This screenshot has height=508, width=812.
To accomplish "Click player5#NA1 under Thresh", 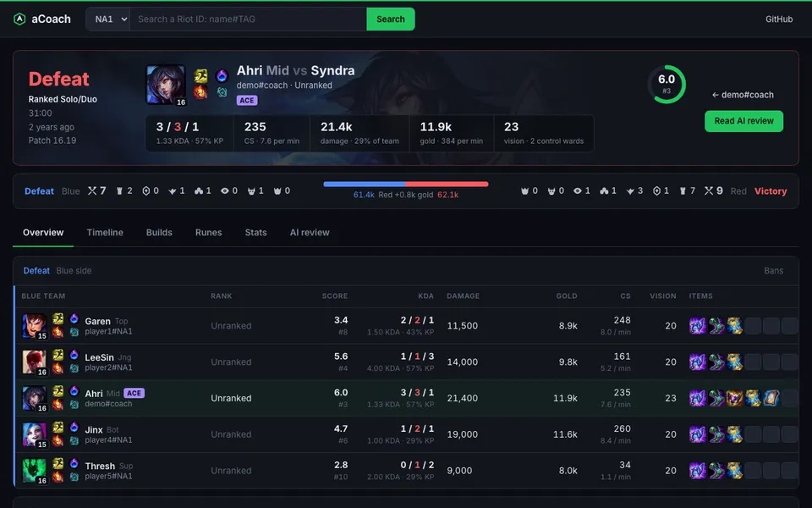I will [x=108, y=477].
